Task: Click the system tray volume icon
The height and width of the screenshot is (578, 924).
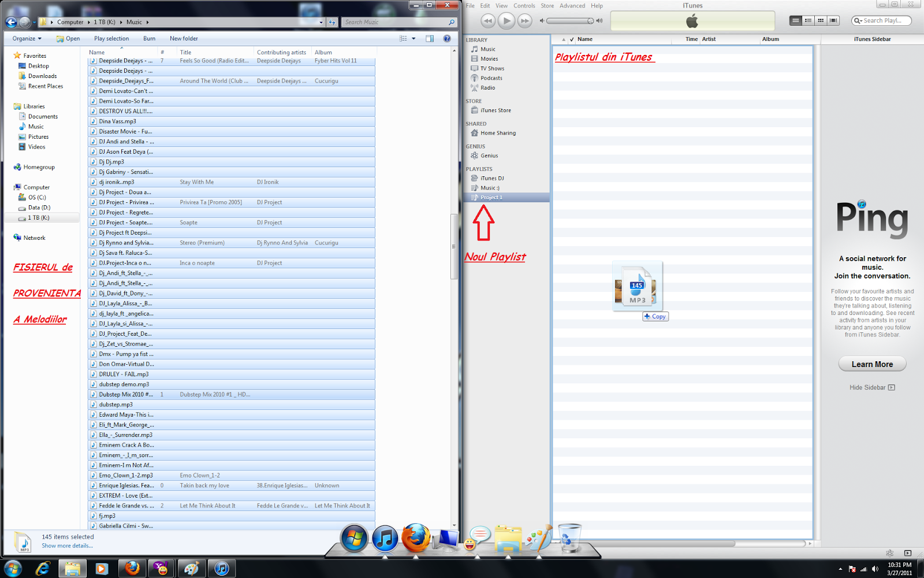Action: click(x=875, y=569)
